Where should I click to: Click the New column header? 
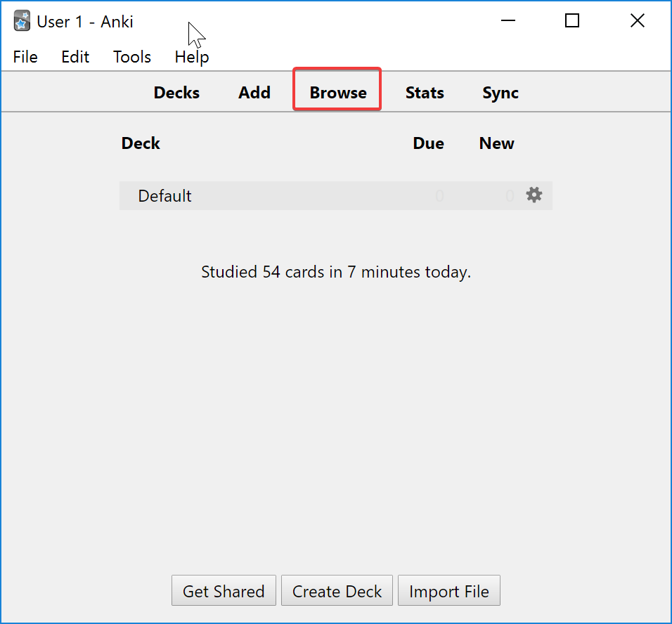(497, 143)
